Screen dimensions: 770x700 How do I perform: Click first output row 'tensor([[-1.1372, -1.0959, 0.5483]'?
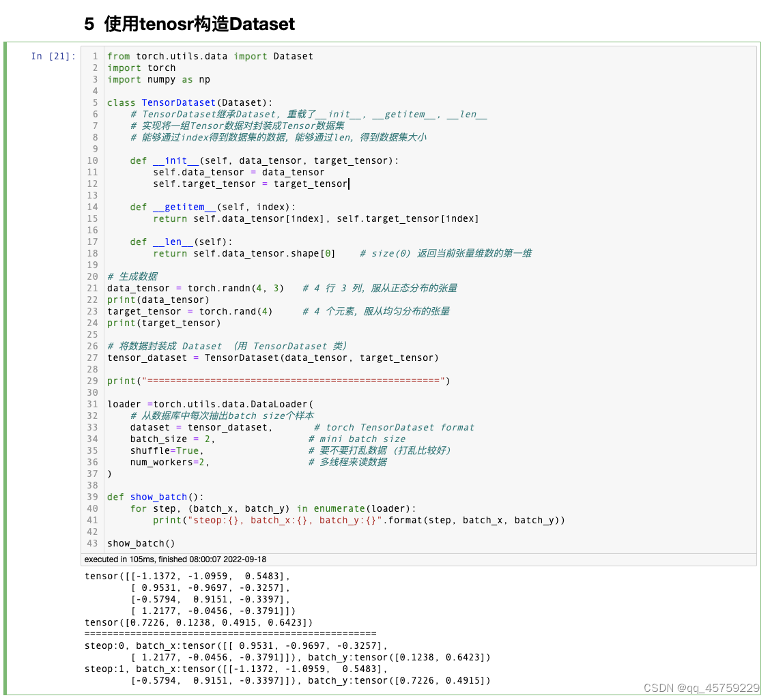[x=187, y=577]
